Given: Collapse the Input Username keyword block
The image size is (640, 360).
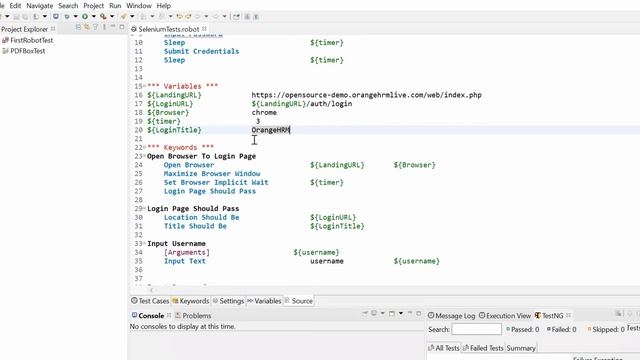Looking at the screenshot, I should (x=144, y=244).
